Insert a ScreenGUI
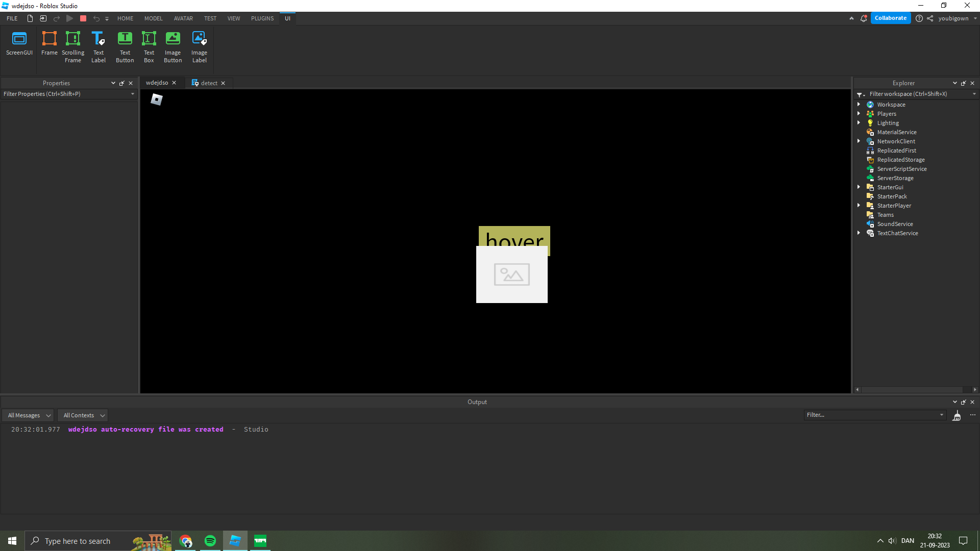980x551 pixels. (x=19, y=46)
